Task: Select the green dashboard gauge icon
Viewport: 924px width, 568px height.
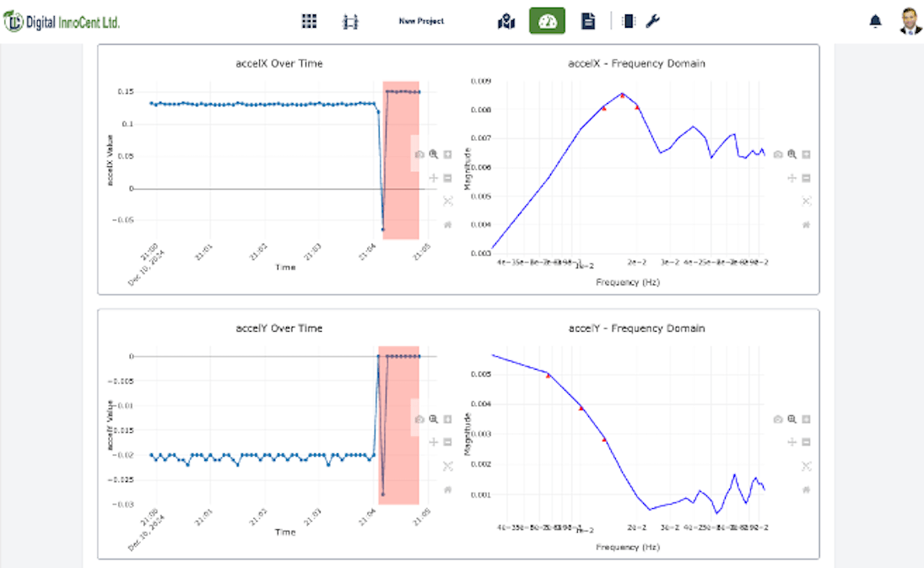Action: [x=547, y=20]
